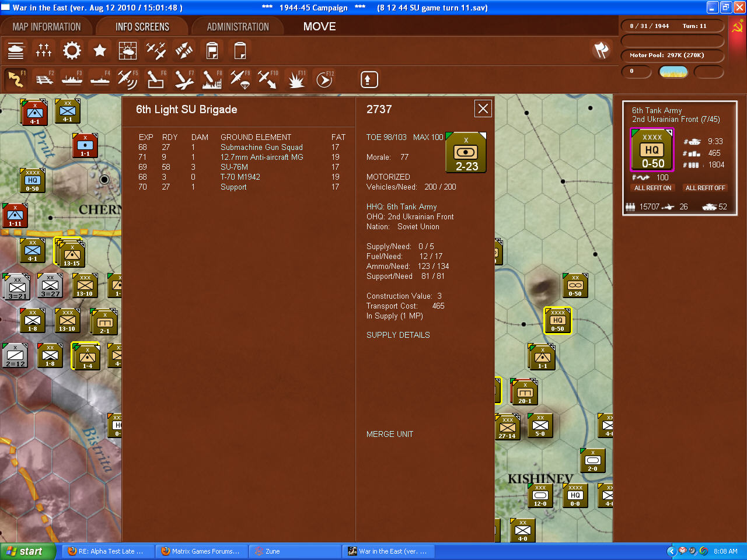Switch to MAP INFORMATION tab
The image size is (747, 560).
coord(47,27)
